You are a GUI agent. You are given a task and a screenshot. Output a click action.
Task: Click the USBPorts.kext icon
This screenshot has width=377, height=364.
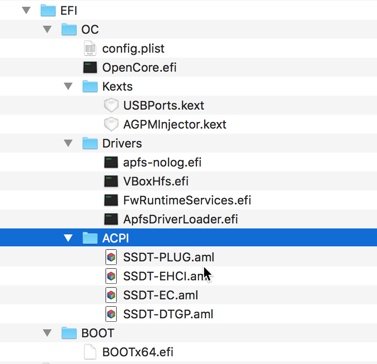coord(111,106)
